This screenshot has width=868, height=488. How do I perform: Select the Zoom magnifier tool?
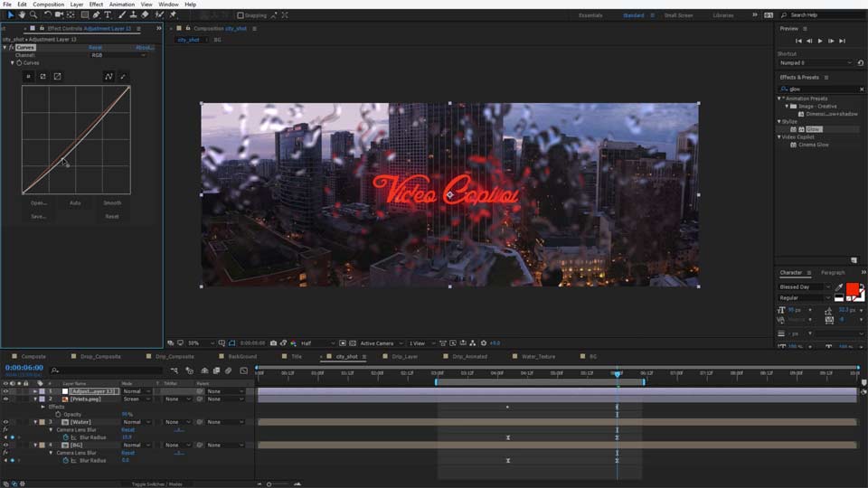click(34, 14)
